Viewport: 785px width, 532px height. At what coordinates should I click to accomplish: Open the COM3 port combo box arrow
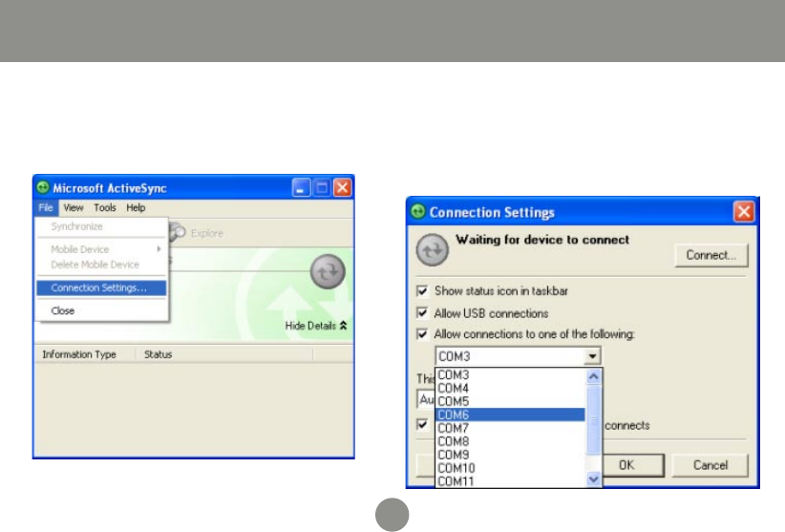tap(592, 356)
